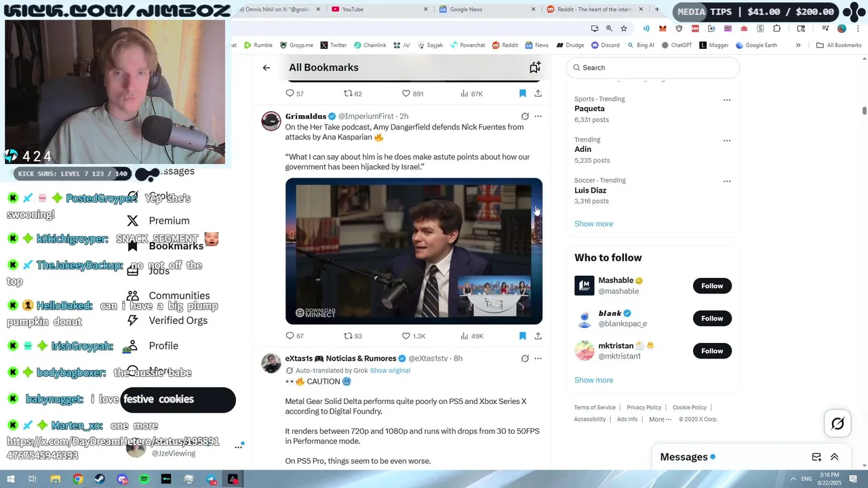The height and width of the screenshot is (488, 868).
Task: Click Grok icon on Grimaldus post
Action: [x=525, y=117]
